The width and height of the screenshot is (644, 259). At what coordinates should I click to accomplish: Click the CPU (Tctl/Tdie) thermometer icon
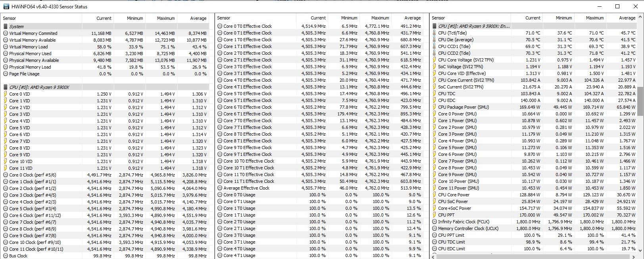pyautogui.click(x=434, y=33)
